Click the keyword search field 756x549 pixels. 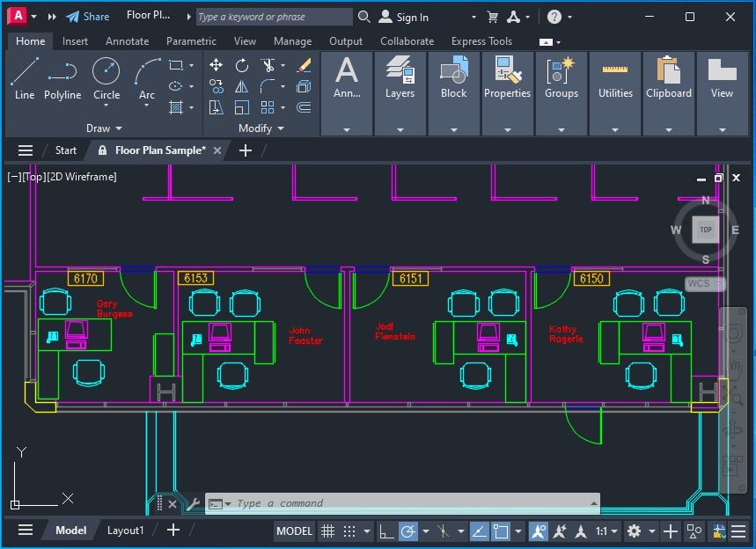(274, 17)
